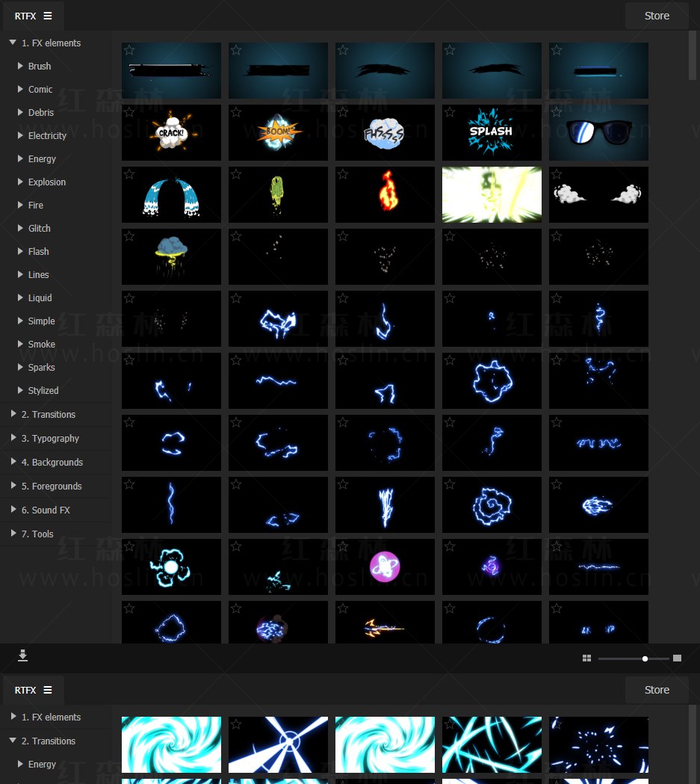Screen dimensions: 700x784
Task: Star the storm cloud effect thumbnail
Action: point(129,236)
